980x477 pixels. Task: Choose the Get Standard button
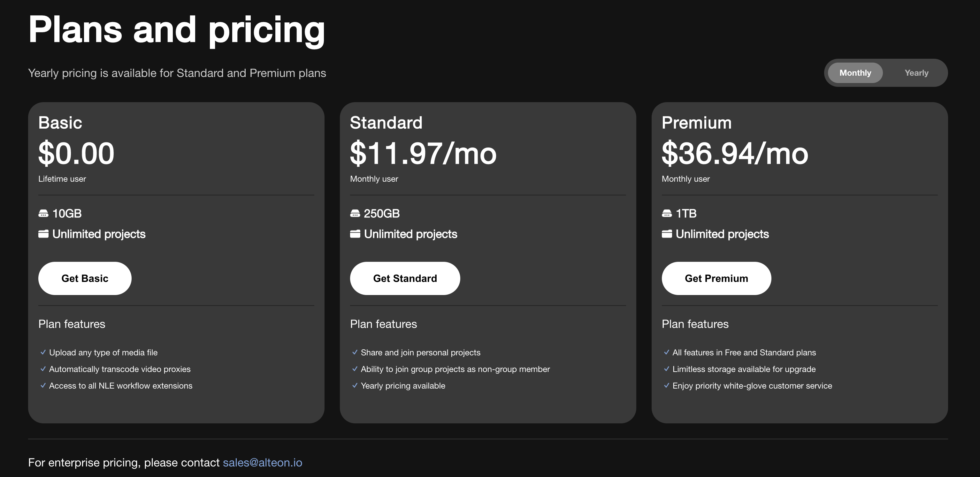[x=405, y=278]
